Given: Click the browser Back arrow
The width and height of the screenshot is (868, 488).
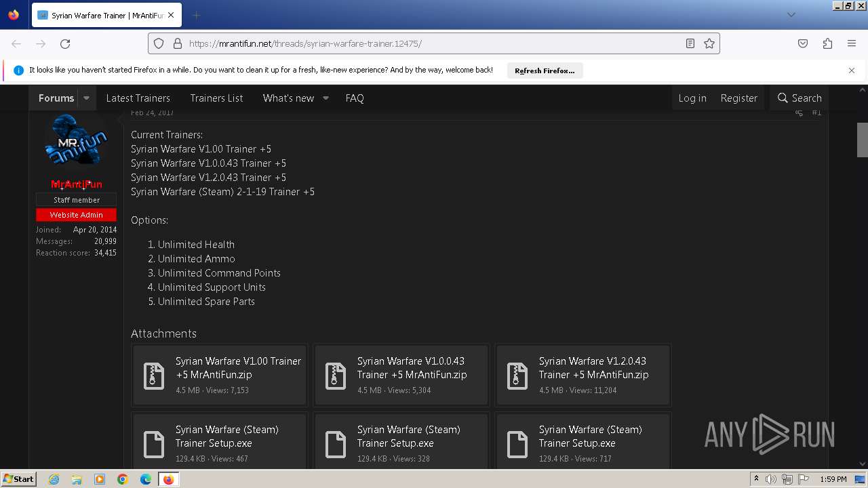Looking at the screenshot, I should (x=16, y=43).
